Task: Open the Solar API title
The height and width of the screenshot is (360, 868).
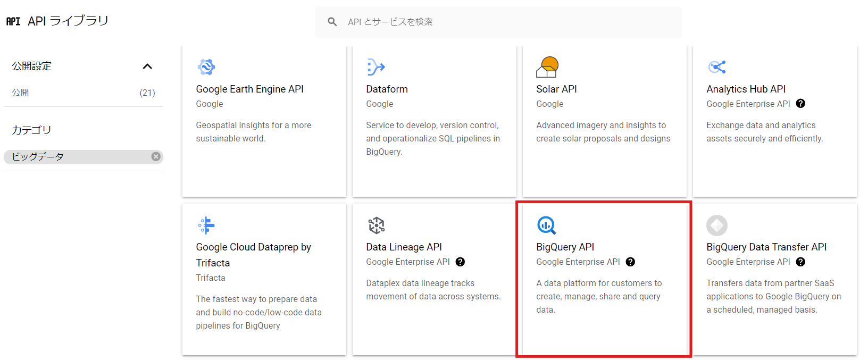Action: click(556, 89)
